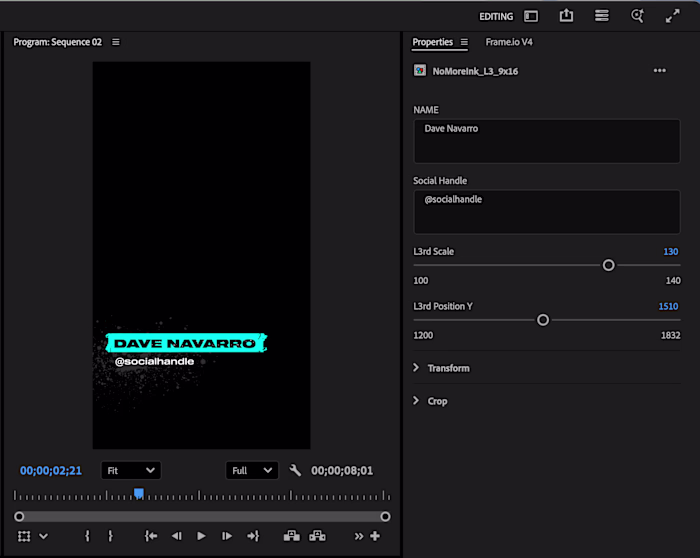
Task: Open the dropdown arrow beside transform box tool
Action: (x=43, y=536)
